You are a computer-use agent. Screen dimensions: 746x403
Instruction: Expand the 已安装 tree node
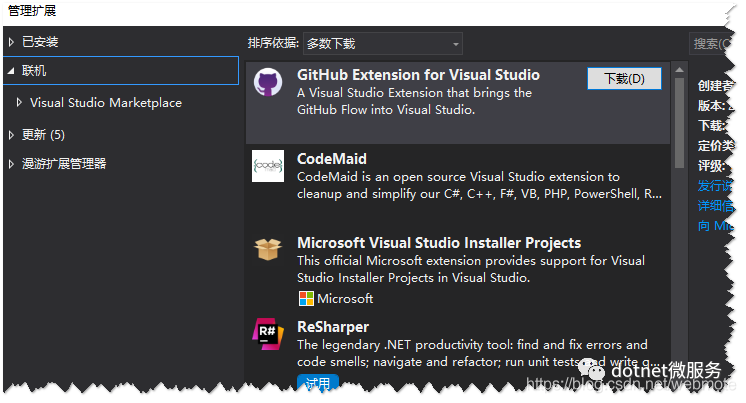coord(11,42)
